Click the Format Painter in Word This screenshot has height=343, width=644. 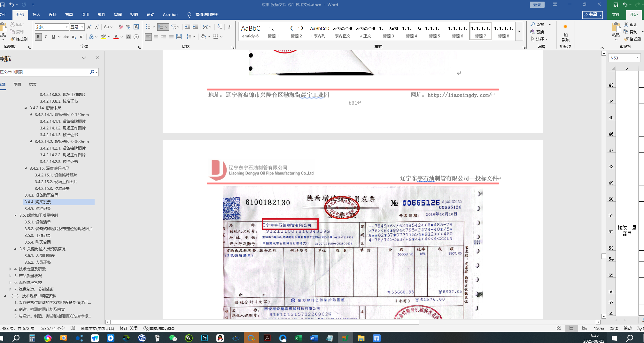point(19,39)
